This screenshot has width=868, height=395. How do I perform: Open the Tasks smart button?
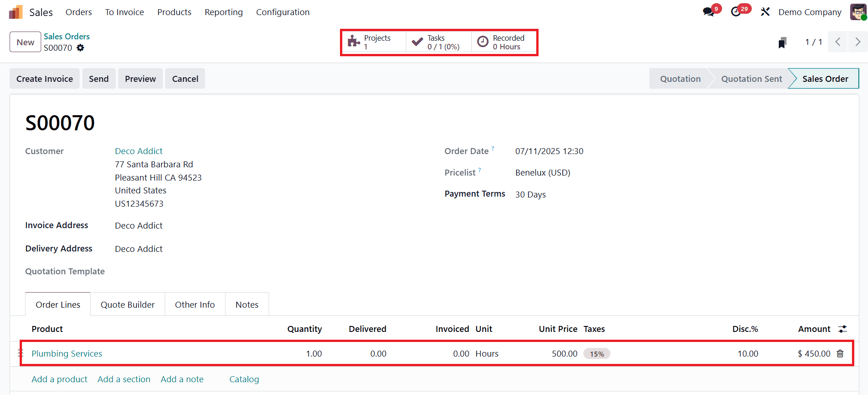pyautogui.click(x=439, y=42)
